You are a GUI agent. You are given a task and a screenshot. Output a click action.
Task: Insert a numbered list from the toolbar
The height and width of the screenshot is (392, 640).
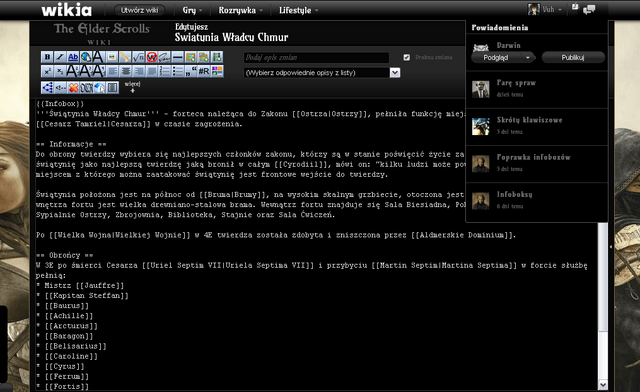coord(164,71)
